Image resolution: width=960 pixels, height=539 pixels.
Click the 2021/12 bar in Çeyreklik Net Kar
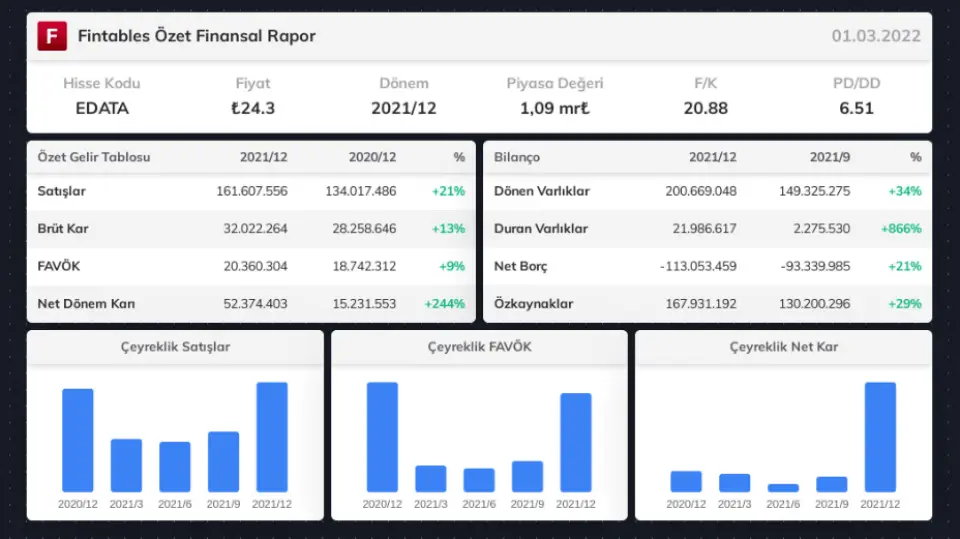[x=880, y=437]
